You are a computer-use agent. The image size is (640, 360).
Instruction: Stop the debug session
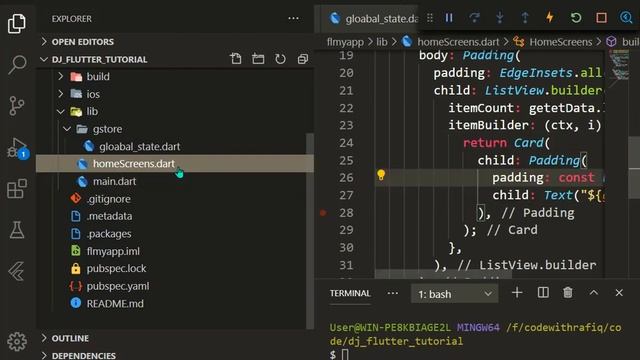[601, 18]
